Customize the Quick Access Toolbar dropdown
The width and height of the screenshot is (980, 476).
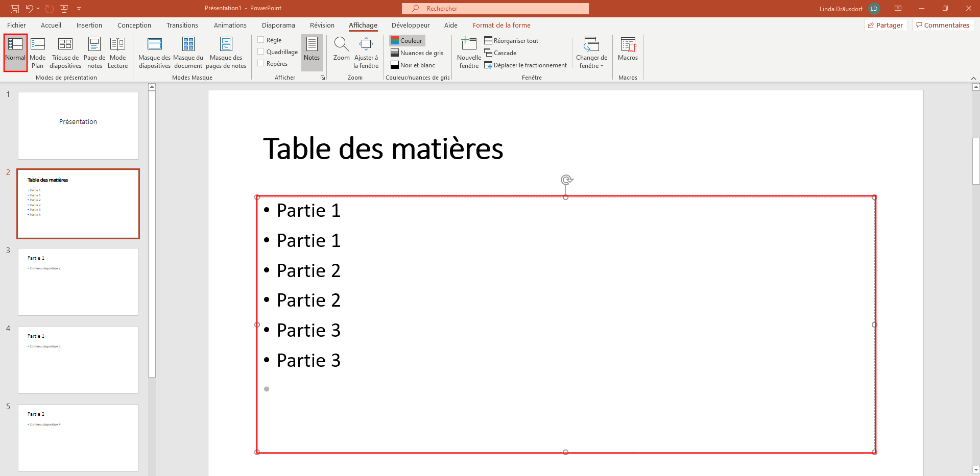pos(79,9)
